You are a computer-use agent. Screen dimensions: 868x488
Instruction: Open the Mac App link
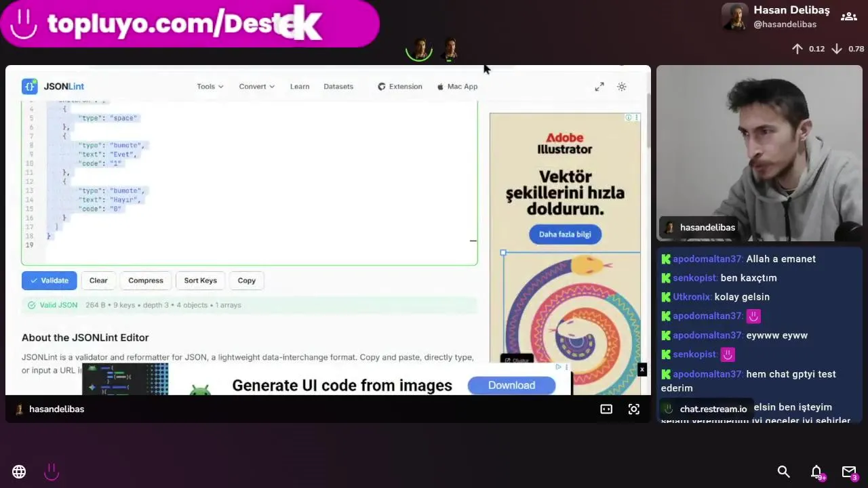coord(458,87)
